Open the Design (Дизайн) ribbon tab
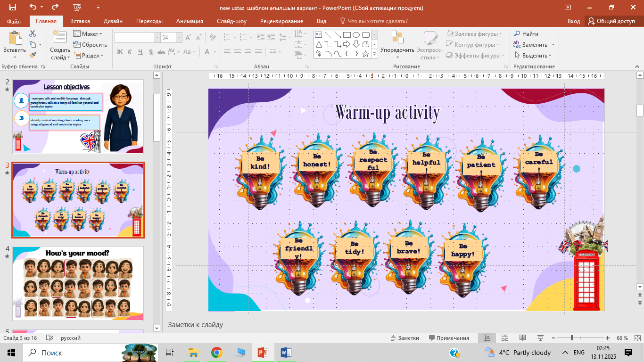Screen dimensions: 644x362 point(113,21)
